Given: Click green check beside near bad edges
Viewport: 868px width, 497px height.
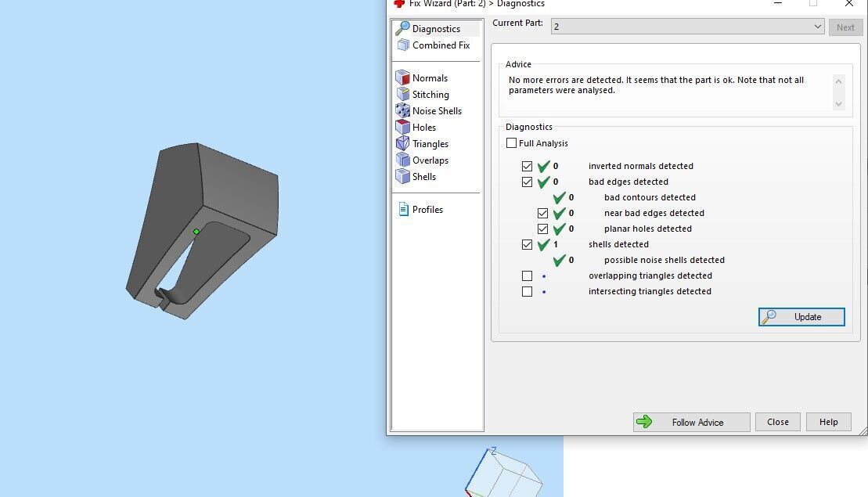Looking at the screenshot, I should tap(559, 213).
